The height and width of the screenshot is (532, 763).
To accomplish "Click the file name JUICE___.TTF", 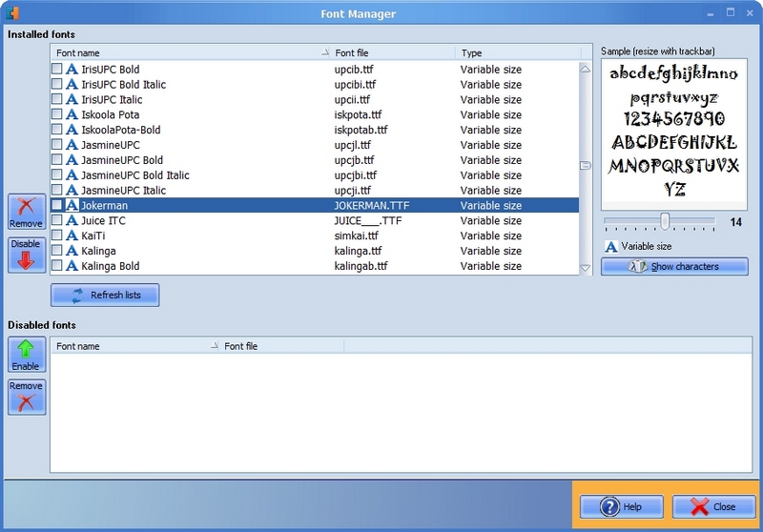I will click(x=367, y=221).
